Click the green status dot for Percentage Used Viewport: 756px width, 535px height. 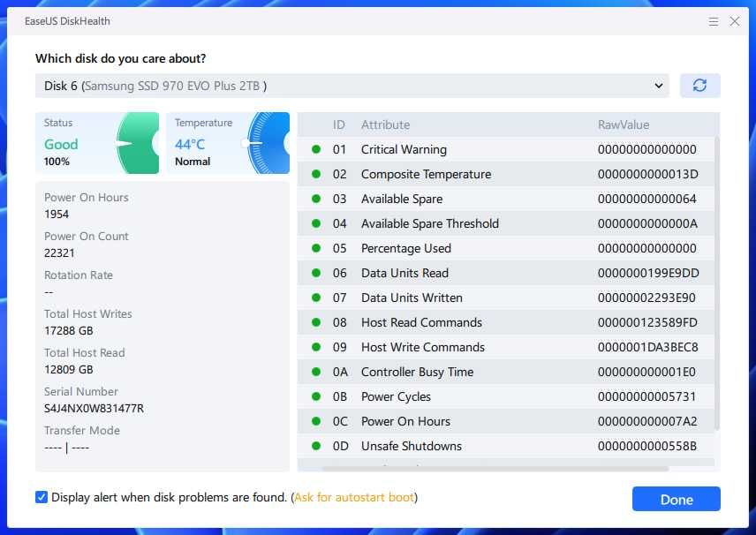(x=316, y=248)
